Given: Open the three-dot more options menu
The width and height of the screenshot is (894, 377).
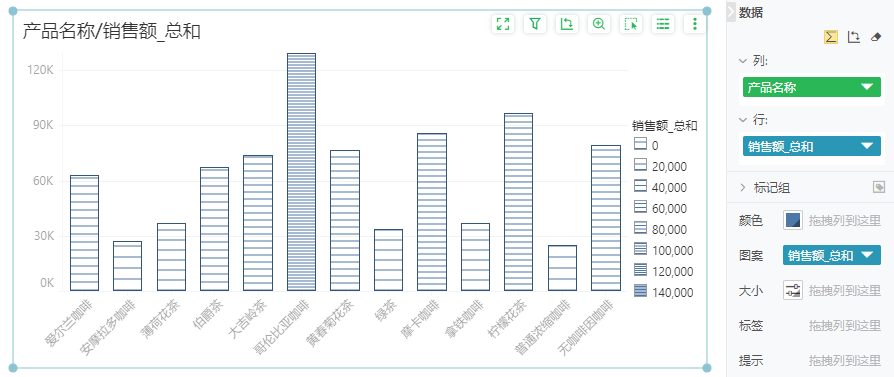Looking at the screenshot, I should [x=694, y=23].
